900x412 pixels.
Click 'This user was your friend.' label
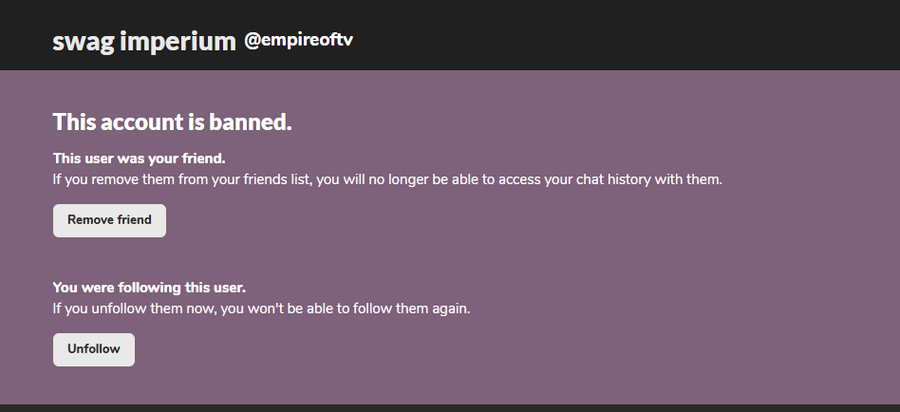pos(139,158)
